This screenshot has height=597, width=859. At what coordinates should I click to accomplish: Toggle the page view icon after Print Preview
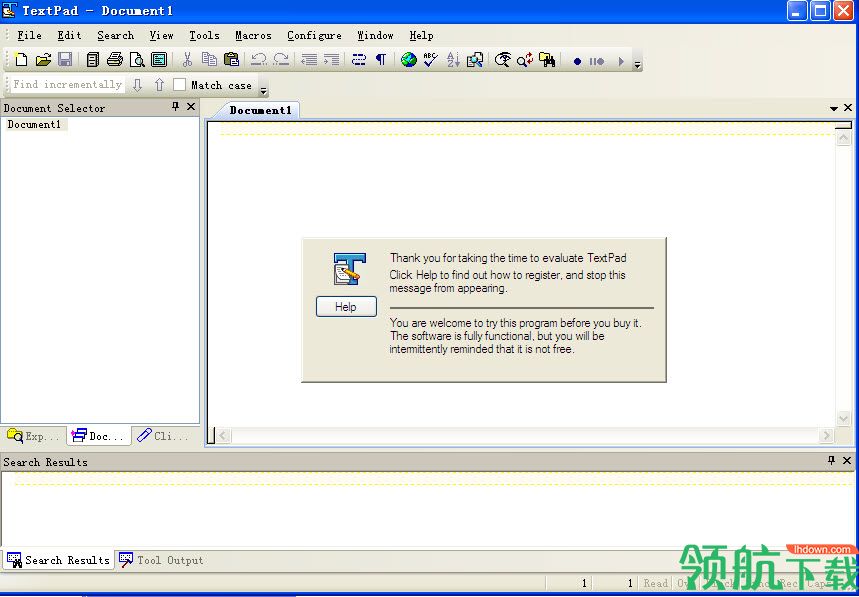click(159, 60)
